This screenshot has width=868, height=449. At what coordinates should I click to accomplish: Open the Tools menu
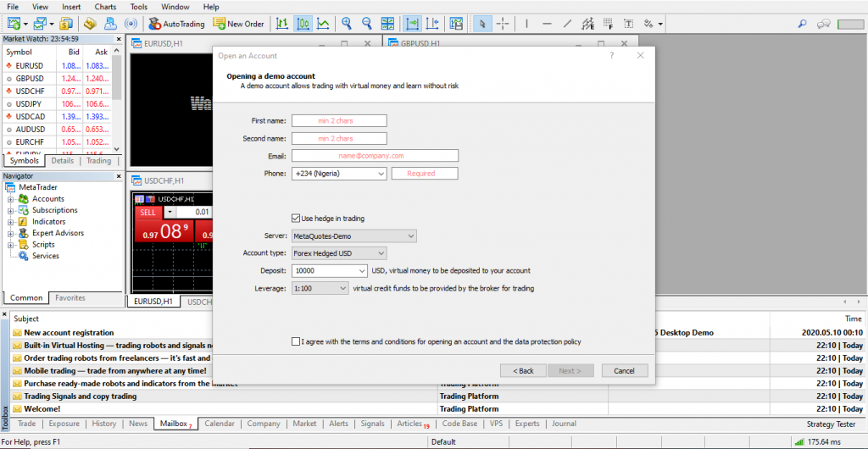point(139,7)
